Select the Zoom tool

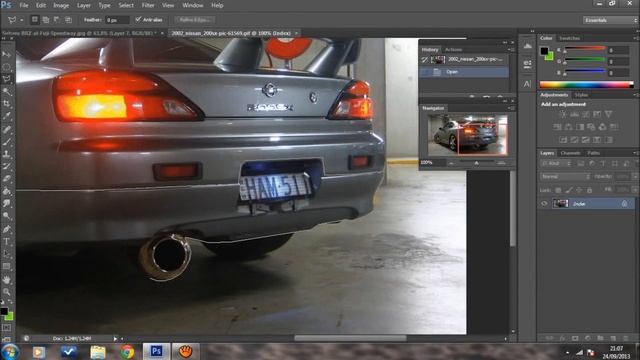pyautogui.click(x=7, y=292)
